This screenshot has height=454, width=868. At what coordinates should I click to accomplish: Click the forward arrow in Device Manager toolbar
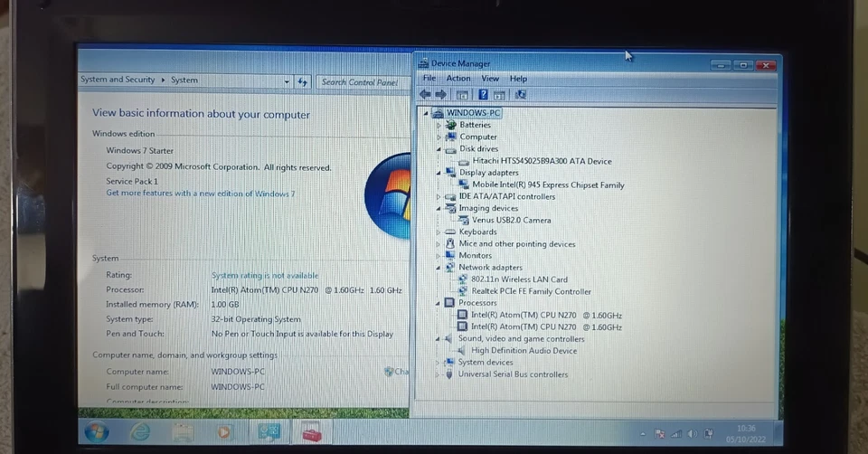[440, 95]
